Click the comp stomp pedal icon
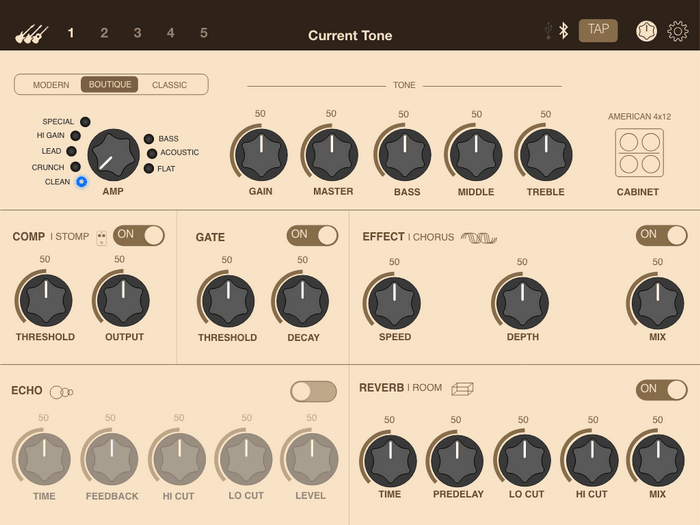Viewport: 700px width, 525px height. pos(102,238)
